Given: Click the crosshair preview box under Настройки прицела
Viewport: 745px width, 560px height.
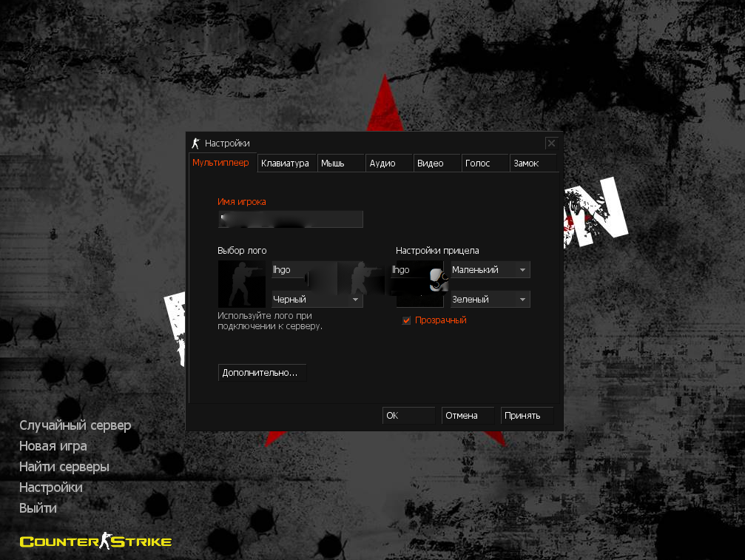Looking at the screenshot, I should pyautogui.click(x=419, y=284).
